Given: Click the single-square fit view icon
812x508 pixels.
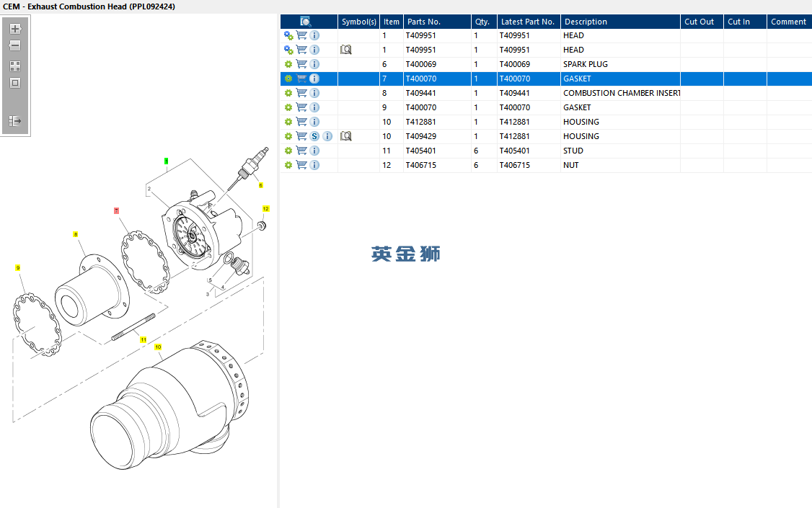Looking at the screenshot, I should coord(15,83).
